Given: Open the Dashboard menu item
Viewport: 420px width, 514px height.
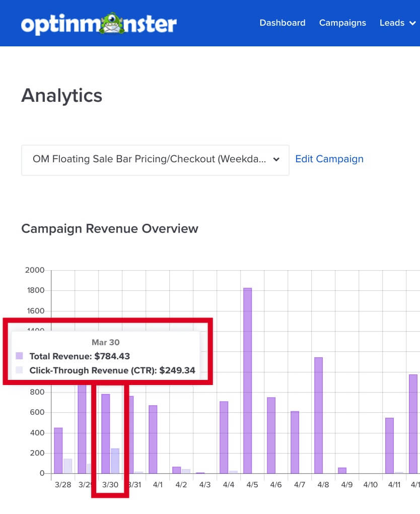Looking at the screenshot, I should [x=283, y=23].
